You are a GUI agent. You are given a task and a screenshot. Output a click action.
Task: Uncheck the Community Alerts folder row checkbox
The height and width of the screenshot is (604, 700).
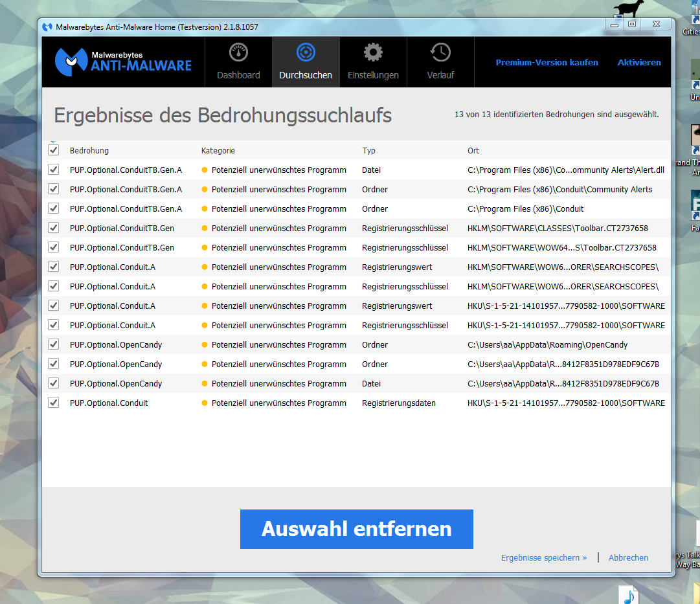[54, 189]
